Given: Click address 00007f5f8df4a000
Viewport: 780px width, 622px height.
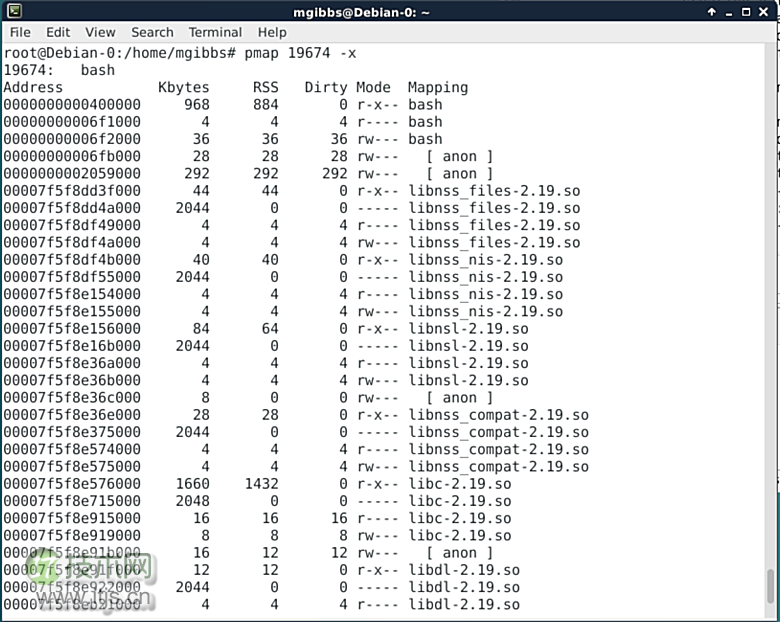Looking at the screenshot, I should tap(72, 243).
